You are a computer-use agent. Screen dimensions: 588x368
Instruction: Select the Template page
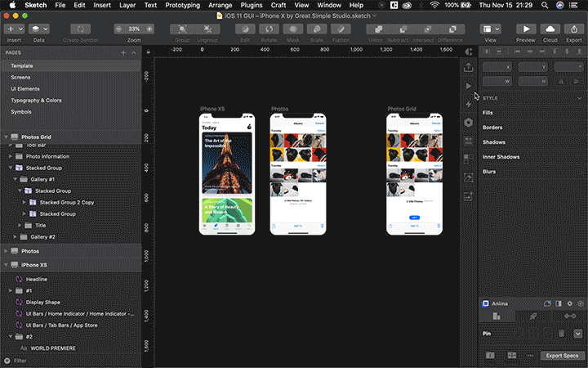click(71, 65)
